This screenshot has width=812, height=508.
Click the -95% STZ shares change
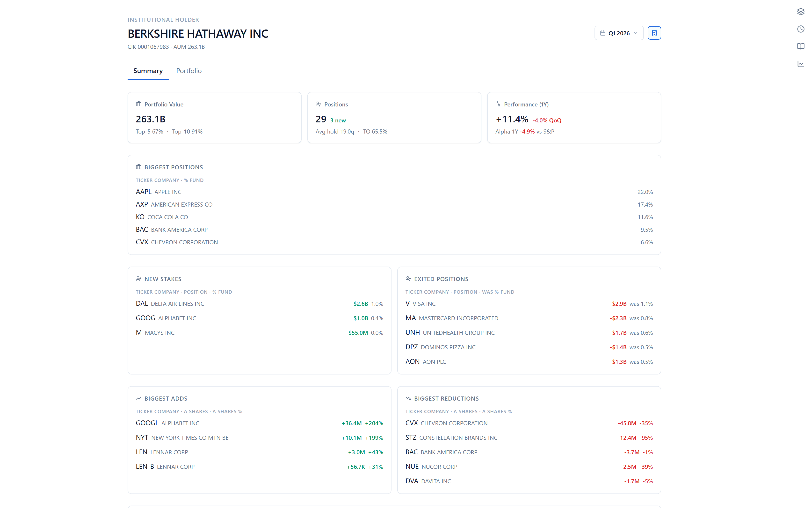[x=646, y=438]
